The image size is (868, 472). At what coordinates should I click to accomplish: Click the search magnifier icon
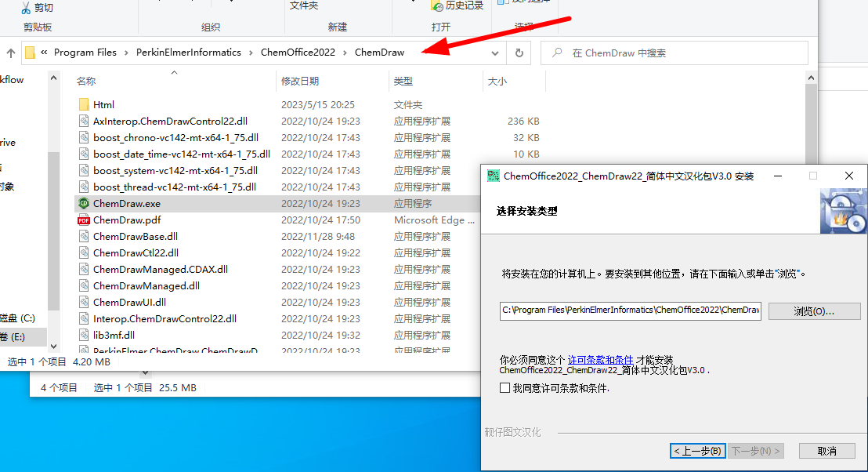pyautogui.click(x=558, y=53)
